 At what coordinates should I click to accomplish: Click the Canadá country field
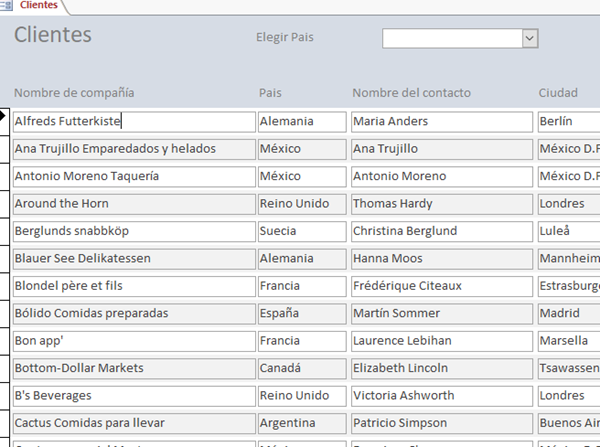300,368
